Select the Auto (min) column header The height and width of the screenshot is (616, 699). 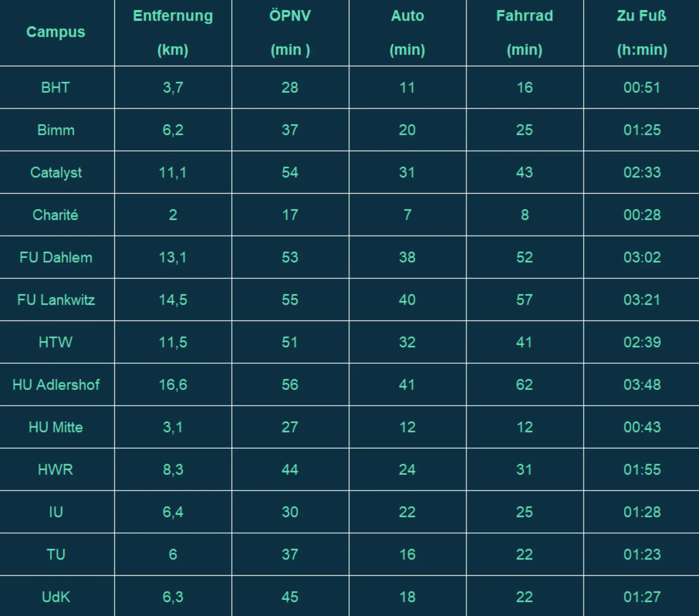point(407,32)
